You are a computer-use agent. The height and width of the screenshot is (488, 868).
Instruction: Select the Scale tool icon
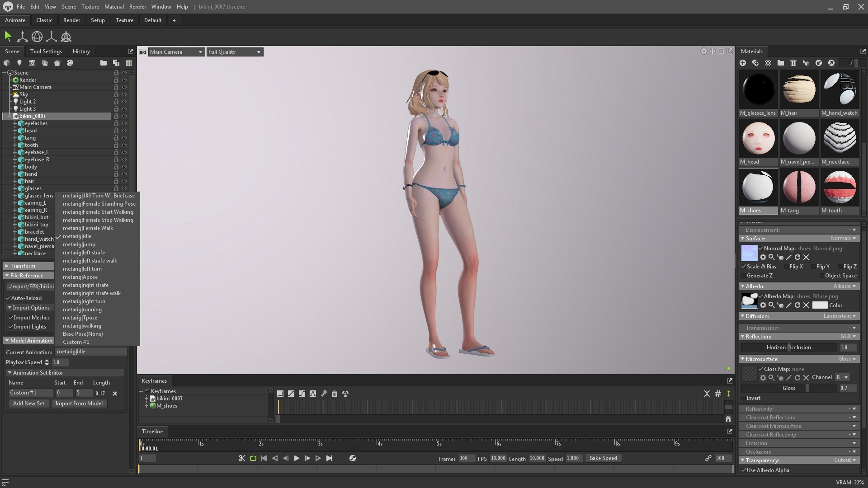point(52,37)
